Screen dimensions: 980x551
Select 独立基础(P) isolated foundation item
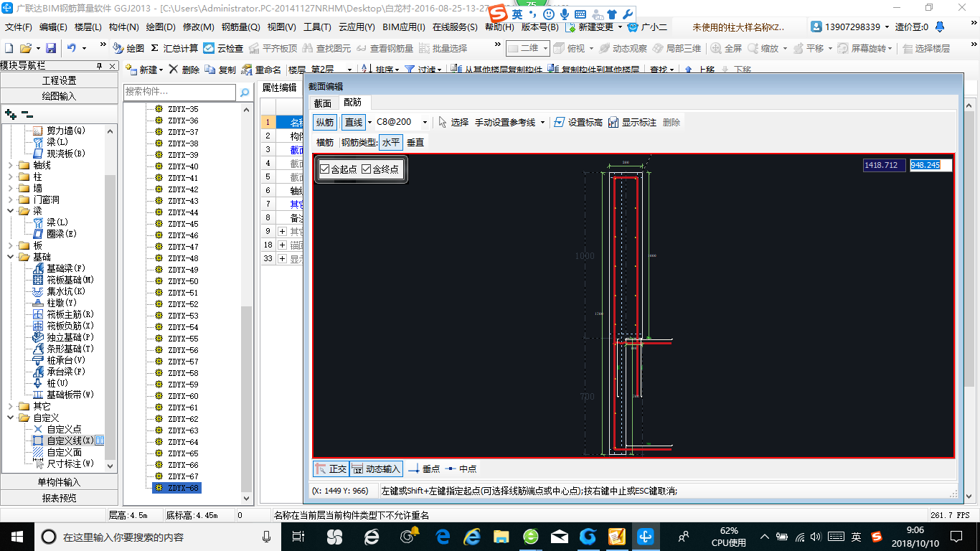(x=64, y=337)
